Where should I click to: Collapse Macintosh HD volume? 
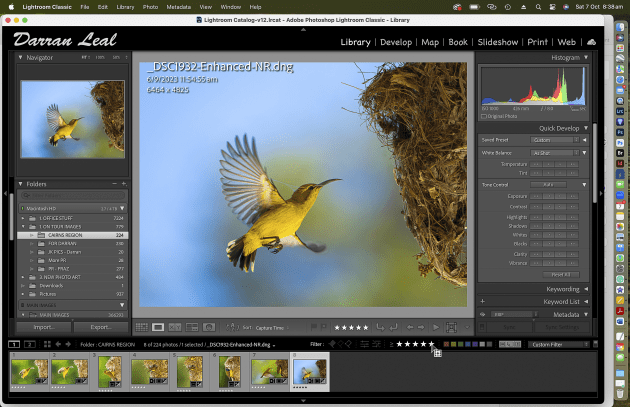coord(122,208)
